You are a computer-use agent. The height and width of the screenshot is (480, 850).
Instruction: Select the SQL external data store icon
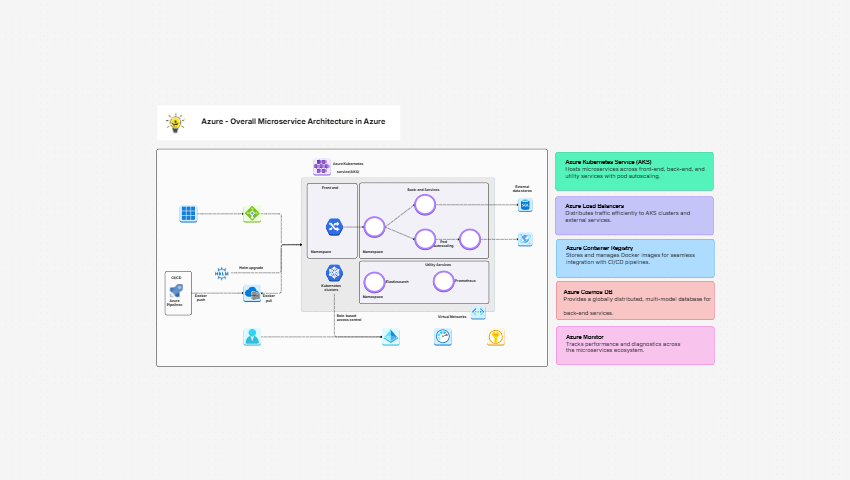tap(525, 205)
